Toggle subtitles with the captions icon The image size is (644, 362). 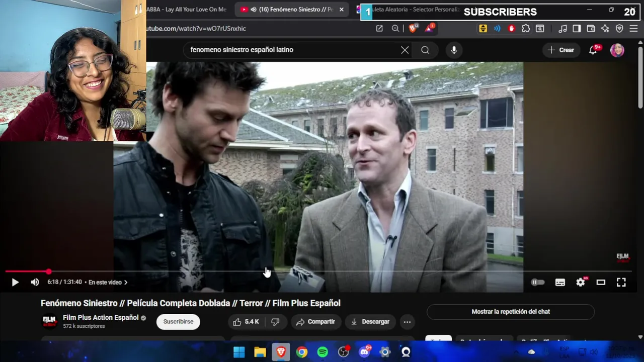(560, 283)
